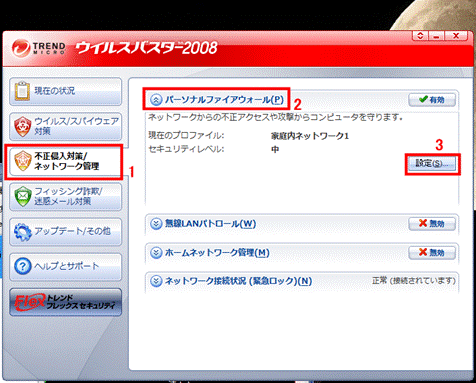Click the compact-view up/down arrows window button
This screenshot has height=383, width=476.
point(420,36)
